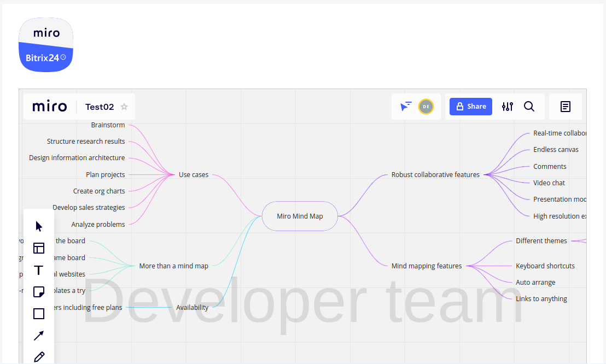The width and height of the screenshot is (606, 364).
Task: Click the Structure research results node
Action: click(86, 142)
